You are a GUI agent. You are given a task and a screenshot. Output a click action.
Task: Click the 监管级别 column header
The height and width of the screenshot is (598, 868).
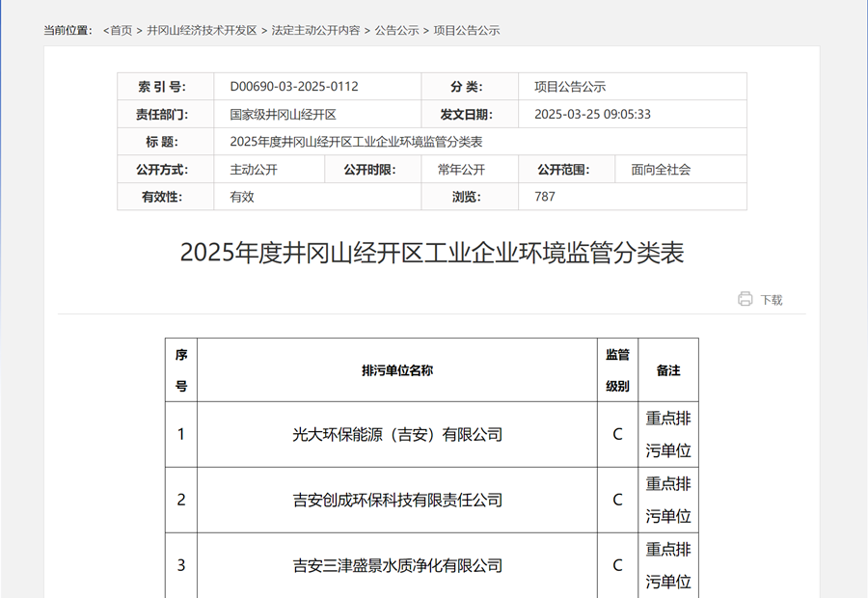tap(617, 370)
